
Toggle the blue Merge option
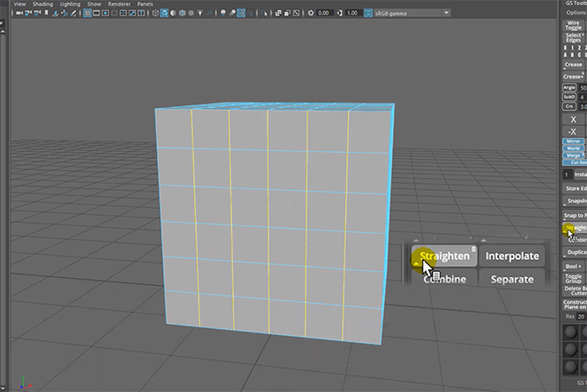[x=573, y=155]
